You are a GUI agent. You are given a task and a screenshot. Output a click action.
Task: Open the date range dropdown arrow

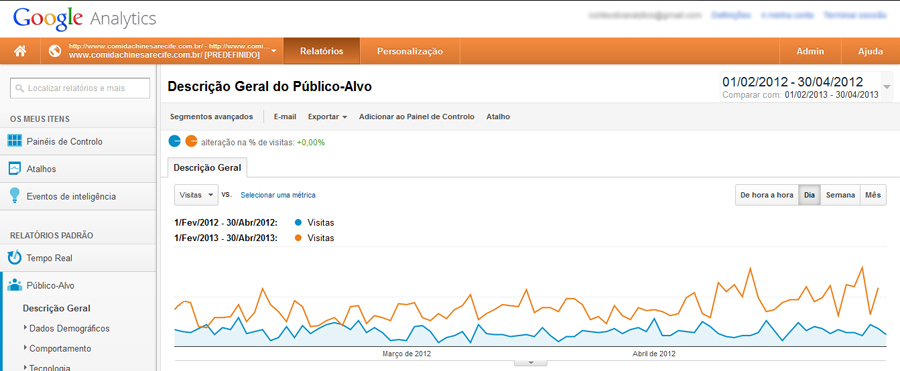click(x=887, y=87)
